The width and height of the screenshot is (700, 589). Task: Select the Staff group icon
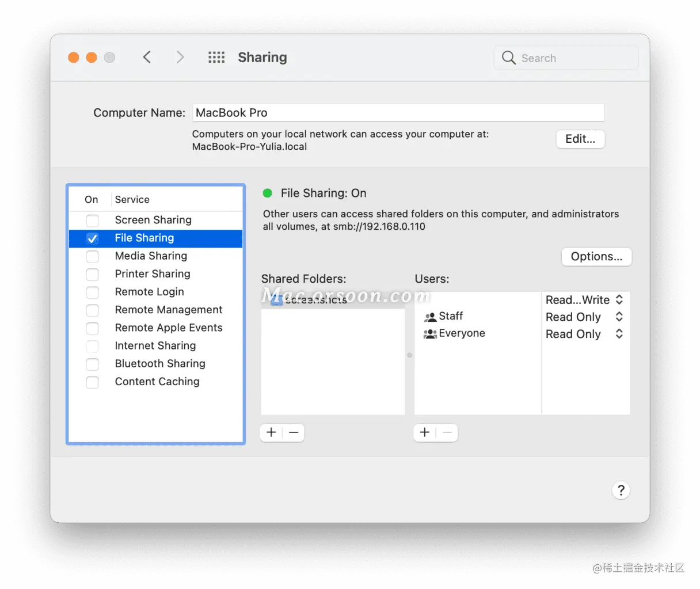pyautogui.click(x=430, y=317)
